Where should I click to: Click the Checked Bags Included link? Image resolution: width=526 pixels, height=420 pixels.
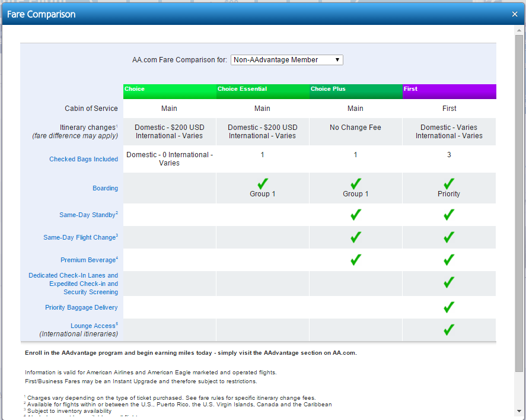pos(84,159)
